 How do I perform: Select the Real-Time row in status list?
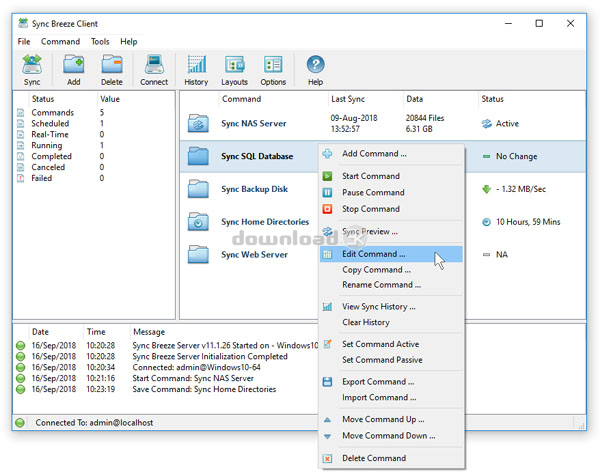tap(94, 135)
